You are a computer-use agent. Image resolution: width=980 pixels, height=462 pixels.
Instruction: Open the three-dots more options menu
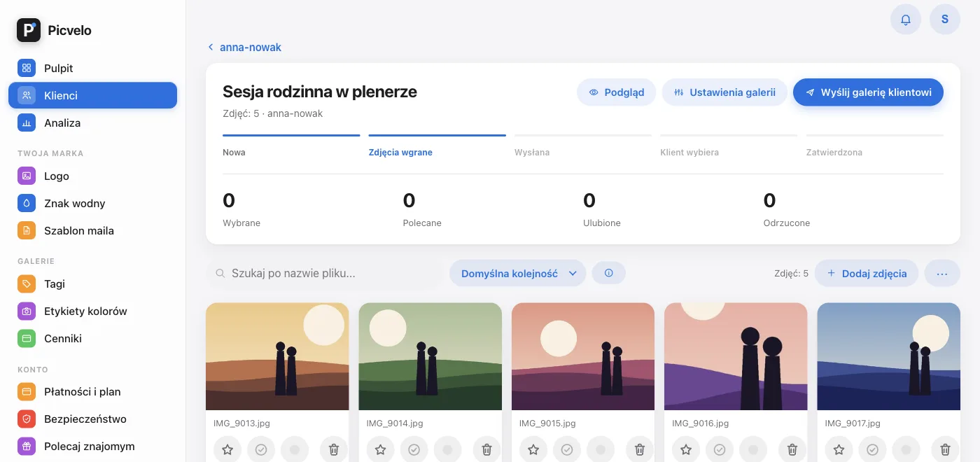click(942, 273)
